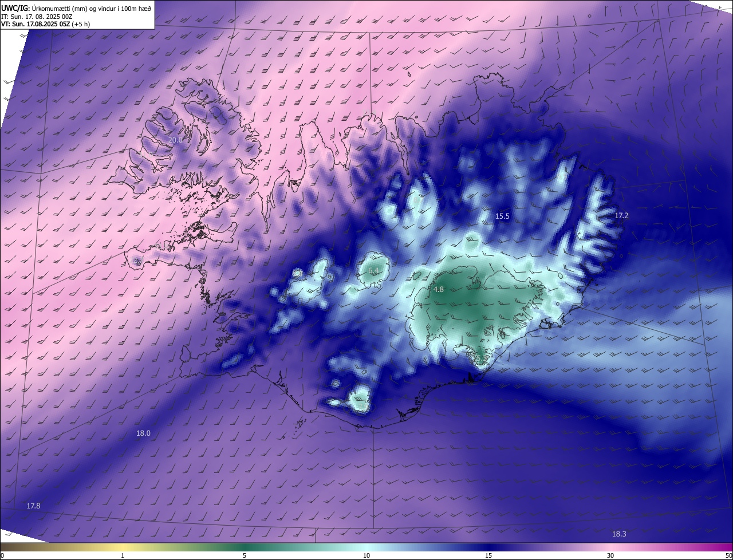Click the 0 tick label on the color scale
733x560 pixels.
pyautogui.click(x=2, y=555)
